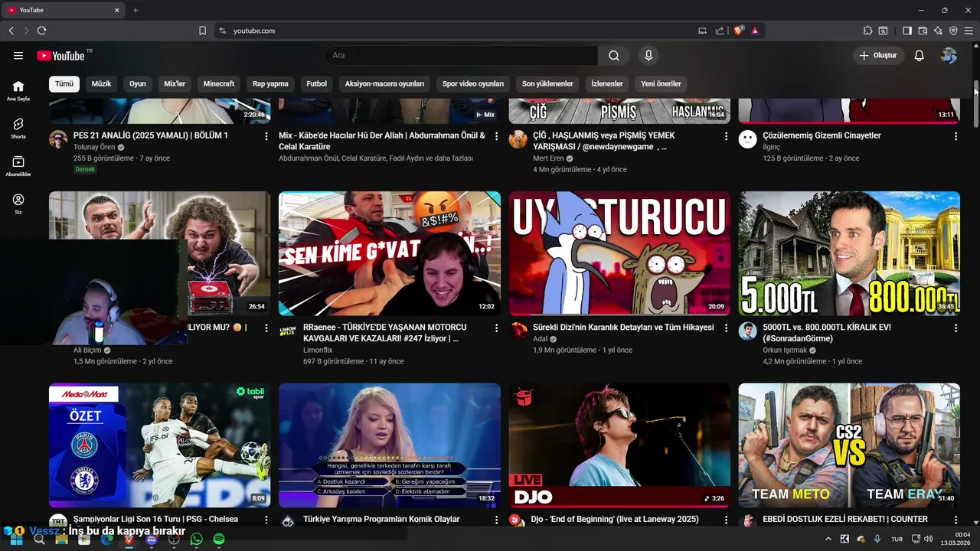Select the Mix'ler filter chip
980x551 pixels.
pyautogui.click(x=175, y=83)
